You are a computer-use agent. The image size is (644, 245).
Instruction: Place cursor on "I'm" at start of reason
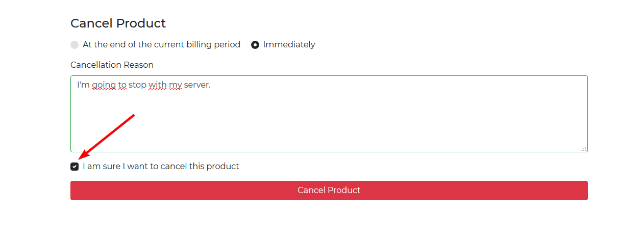83,85
